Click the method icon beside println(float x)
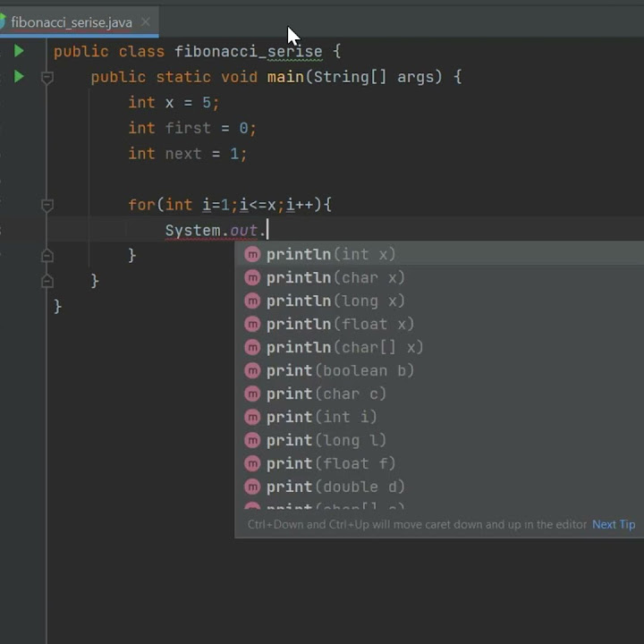 click(252, 325)
